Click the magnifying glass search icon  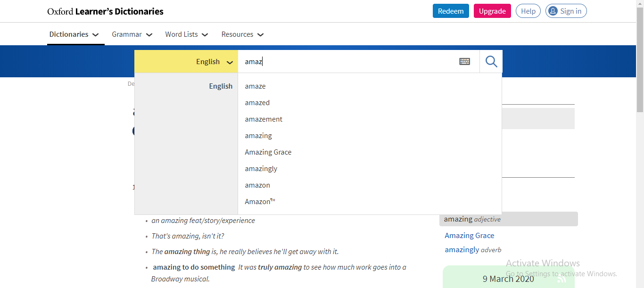491,62
